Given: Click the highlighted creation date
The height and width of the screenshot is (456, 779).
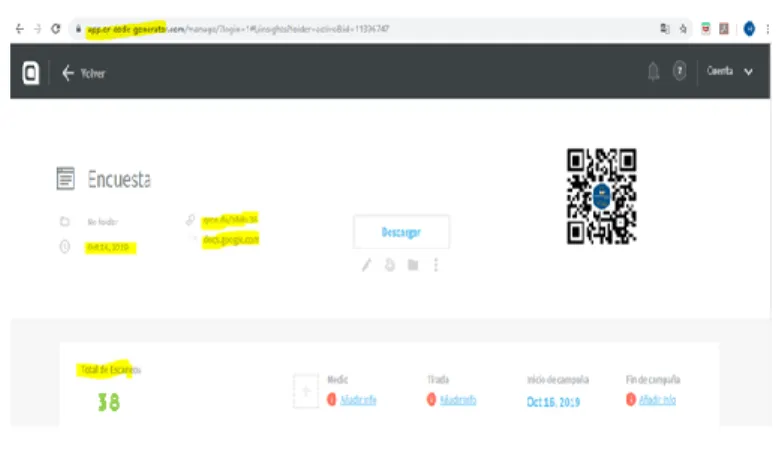Looking at the screenshot, I should (x=110, y=247).
